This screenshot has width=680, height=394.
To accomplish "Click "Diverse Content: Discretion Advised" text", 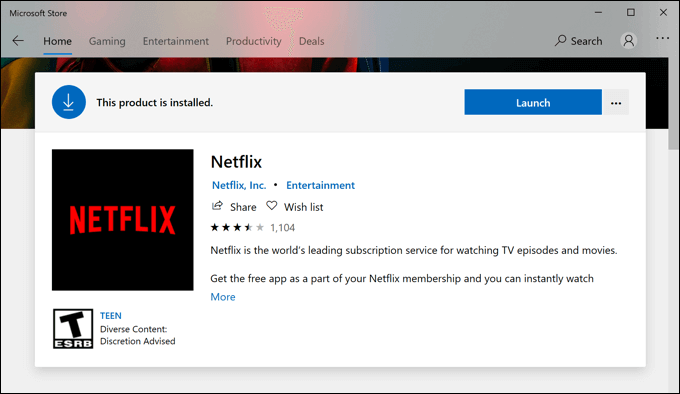I will coord(137,335).
